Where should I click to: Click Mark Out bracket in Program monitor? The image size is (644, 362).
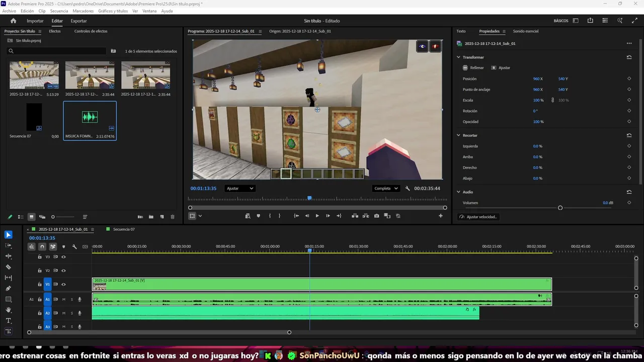[x=279, y=216]
